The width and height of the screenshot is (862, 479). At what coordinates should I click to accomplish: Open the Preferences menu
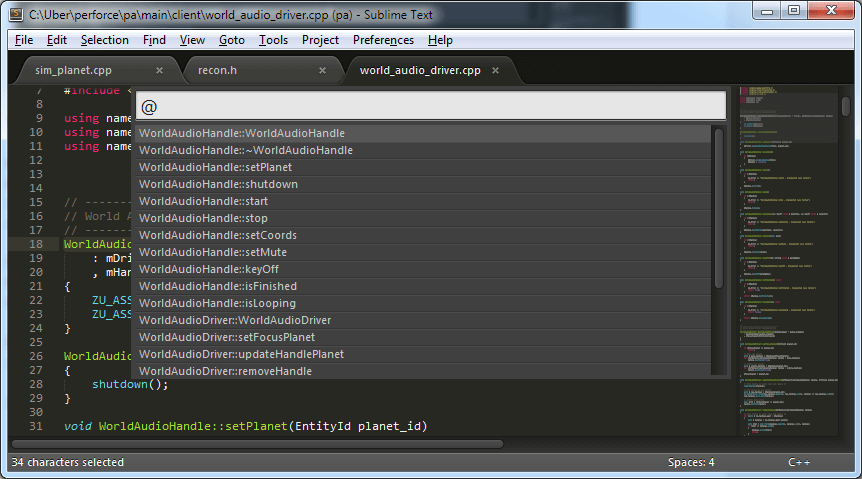pos(383,40)
